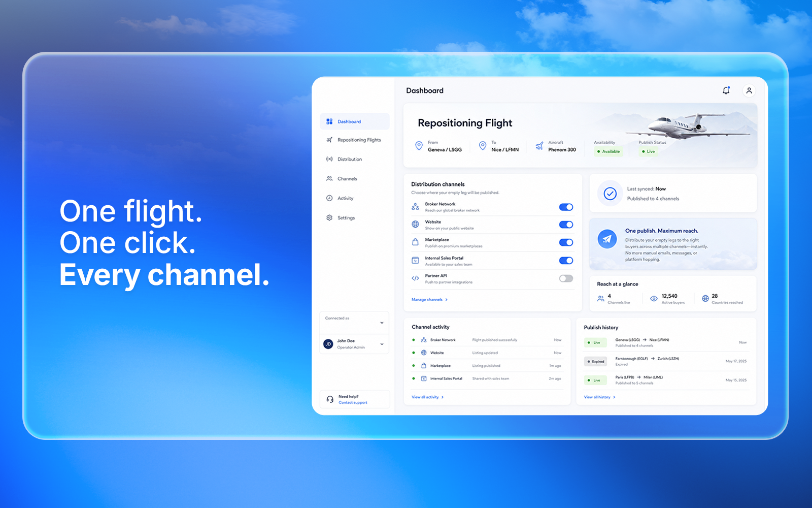Click the Settings gear icon
This screenshot has height=508, width=812.
(x=329, y=217)
